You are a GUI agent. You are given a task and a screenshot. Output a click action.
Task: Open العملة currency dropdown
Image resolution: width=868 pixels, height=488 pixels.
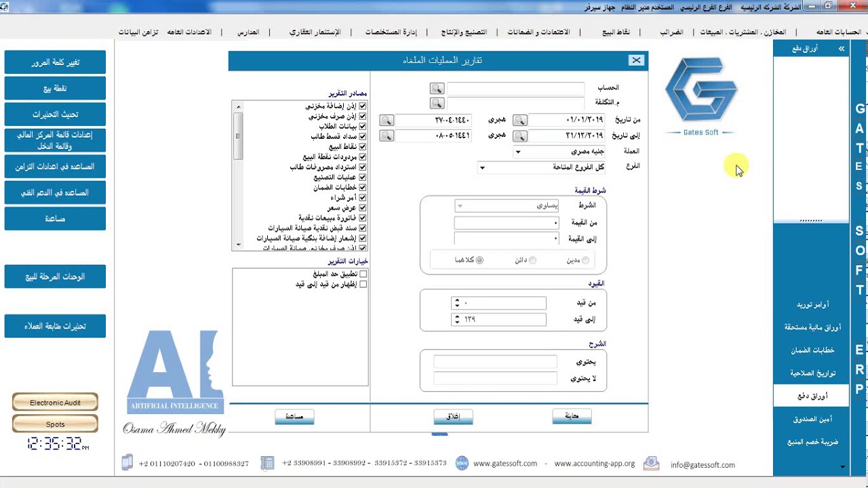pos(518,152)
